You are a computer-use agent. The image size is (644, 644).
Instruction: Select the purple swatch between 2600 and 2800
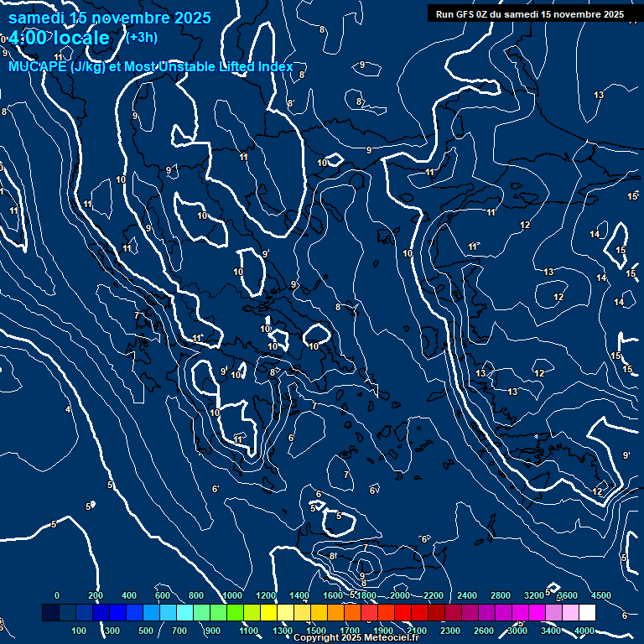486,612
